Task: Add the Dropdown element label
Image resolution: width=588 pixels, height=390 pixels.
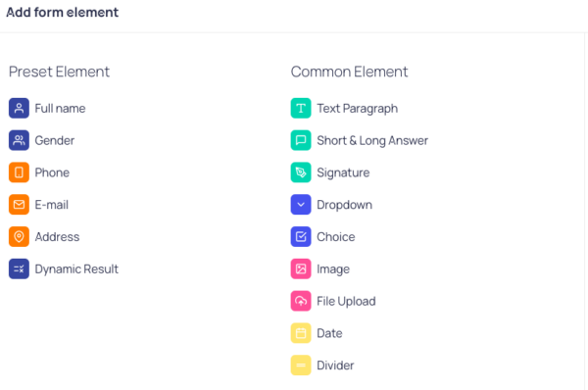Action: tap(345, 205)
